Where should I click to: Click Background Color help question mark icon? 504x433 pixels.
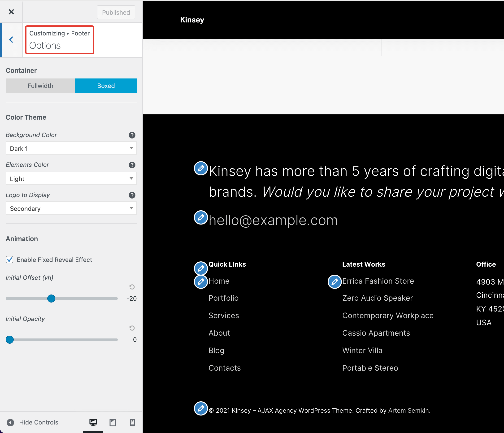point(132,135)
